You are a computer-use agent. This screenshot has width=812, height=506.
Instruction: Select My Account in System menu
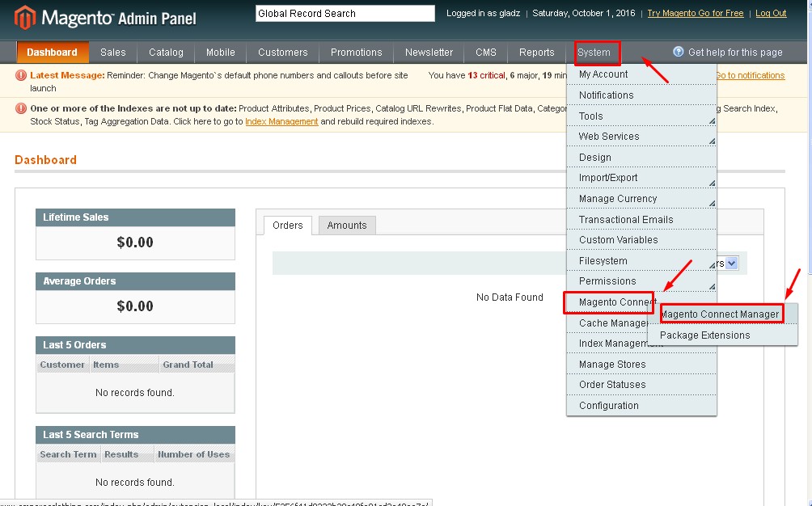click(x=641, y=74)
